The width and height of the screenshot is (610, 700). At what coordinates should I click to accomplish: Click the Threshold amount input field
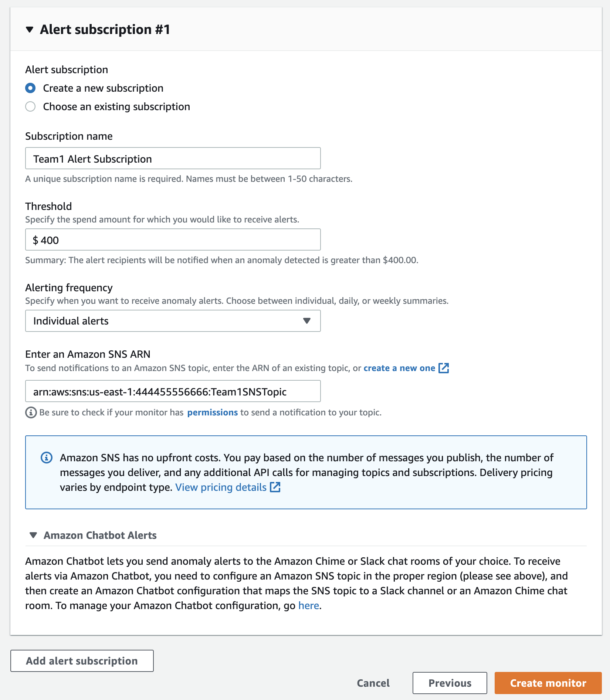coord(173,240)
